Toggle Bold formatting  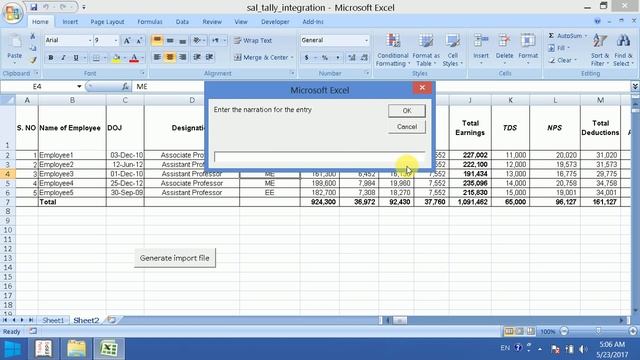tap(51, 58)
